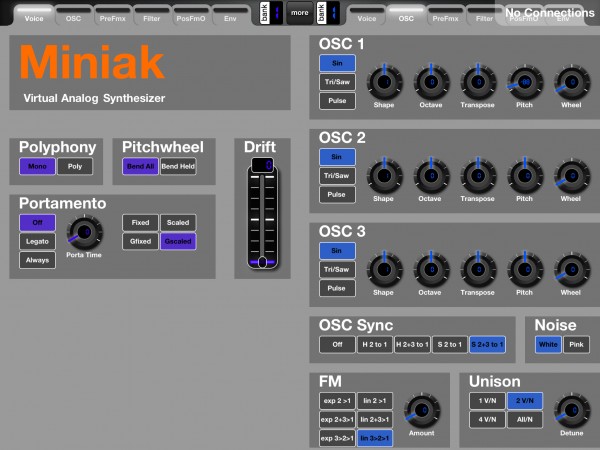
Task: Click the OSC 2 Transpose knob
Action: click(478, 176)
